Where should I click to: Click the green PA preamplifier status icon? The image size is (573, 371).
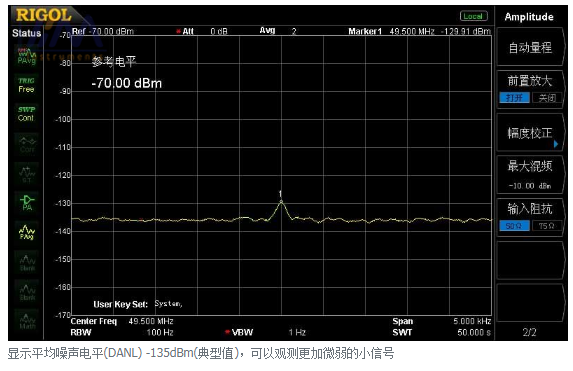coord(27,202)
